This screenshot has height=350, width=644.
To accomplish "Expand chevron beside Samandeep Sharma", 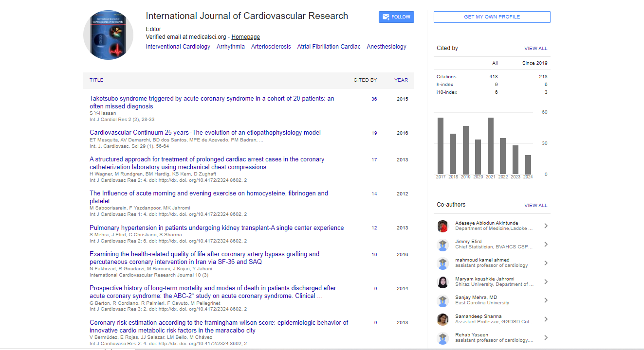I will [x=546, y=319].
